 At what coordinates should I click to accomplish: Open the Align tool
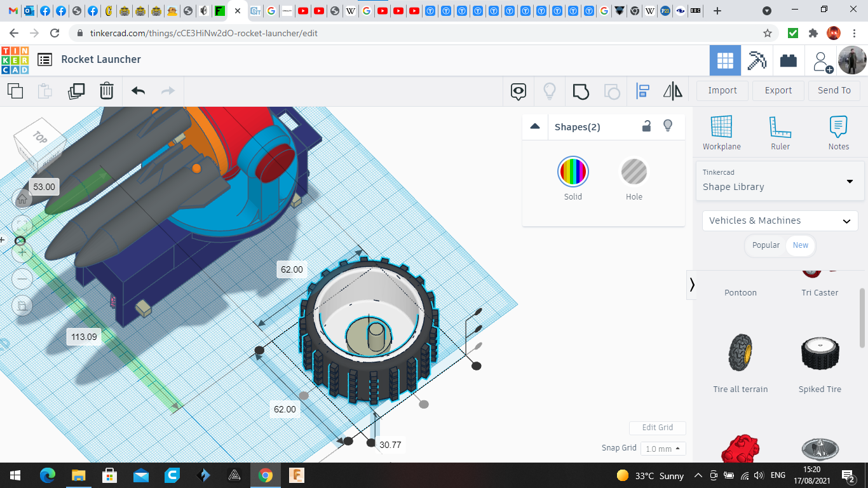[642, 91]
